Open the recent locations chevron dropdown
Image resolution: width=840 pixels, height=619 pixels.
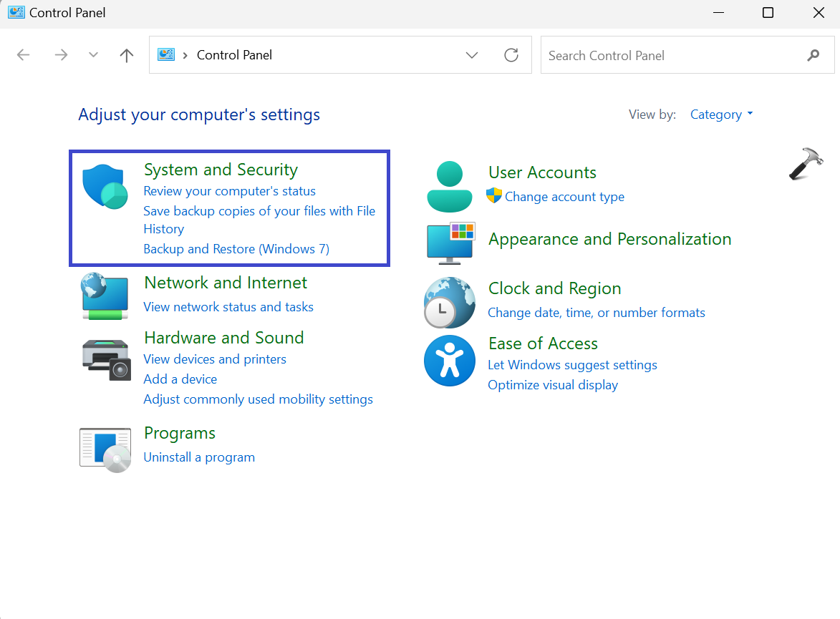93,55
